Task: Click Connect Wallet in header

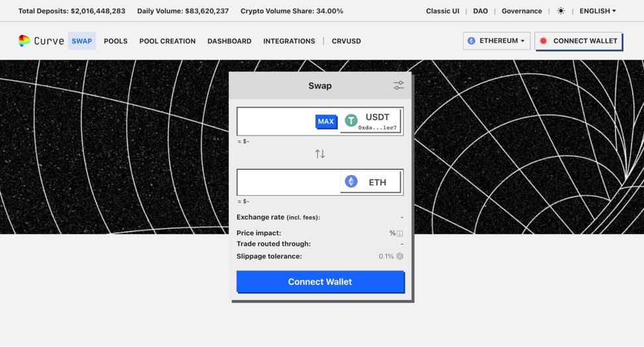Action: (579, 41)
